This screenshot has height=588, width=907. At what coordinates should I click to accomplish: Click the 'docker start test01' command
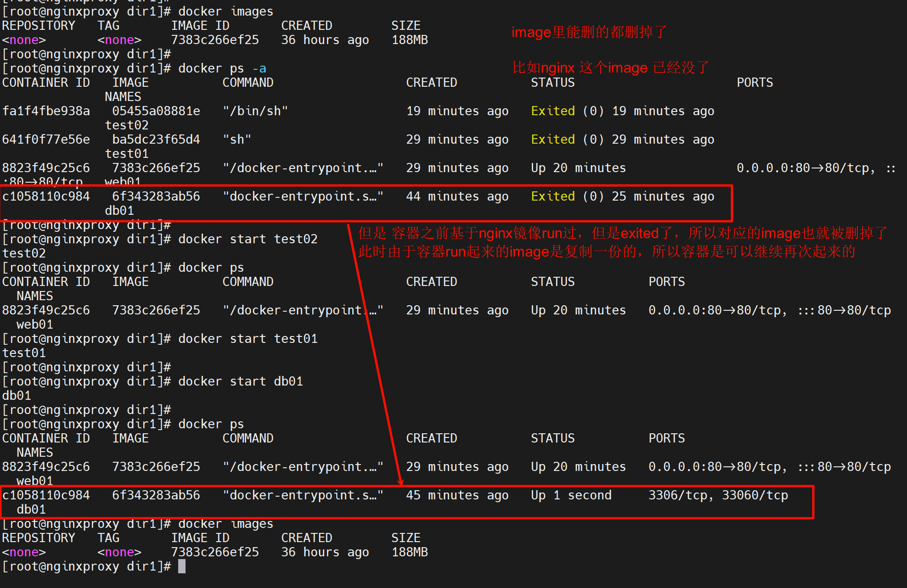click(x=248, y=339)
